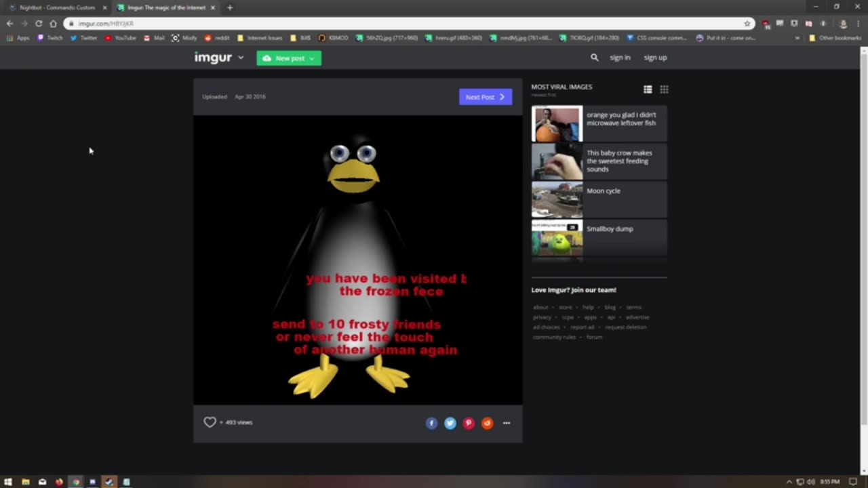Click the imgur.com address bar
868x488 pixels.
408,24
